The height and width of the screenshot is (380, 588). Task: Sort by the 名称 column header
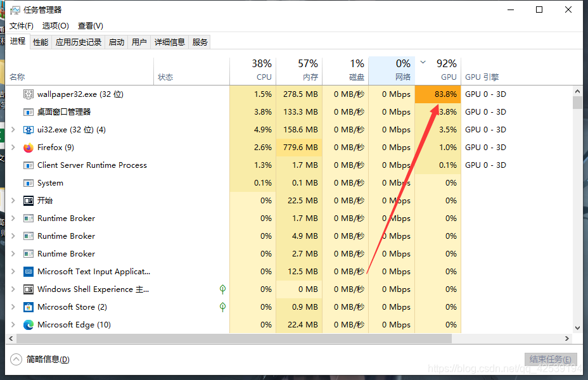[x=79, y=70]
